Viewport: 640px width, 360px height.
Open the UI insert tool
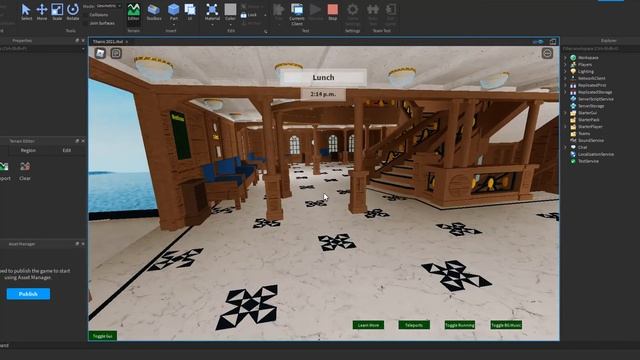click(x=190, y=11)
